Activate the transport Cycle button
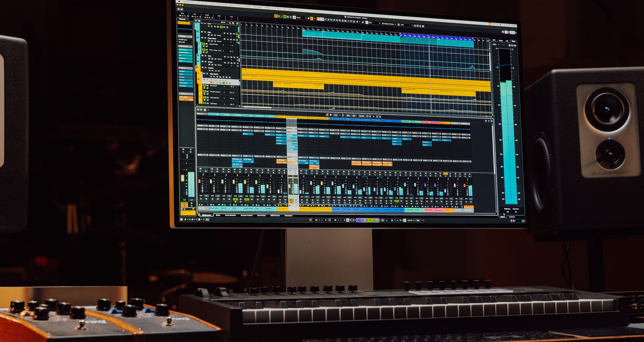The height and width of the screenshot is (342, 644). click(359, 220)
